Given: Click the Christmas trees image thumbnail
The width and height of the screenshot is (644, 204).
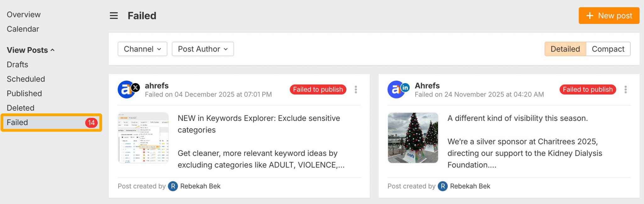Looking at the screenshot, I should 413,138.
